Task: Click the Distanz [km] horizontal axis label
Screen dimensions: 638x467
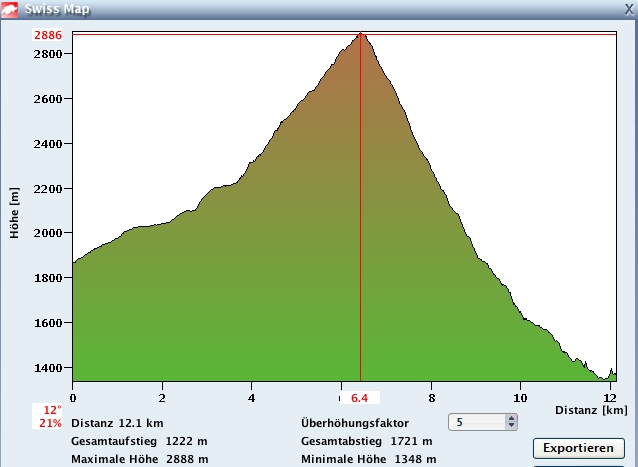Action: [591, 410]
